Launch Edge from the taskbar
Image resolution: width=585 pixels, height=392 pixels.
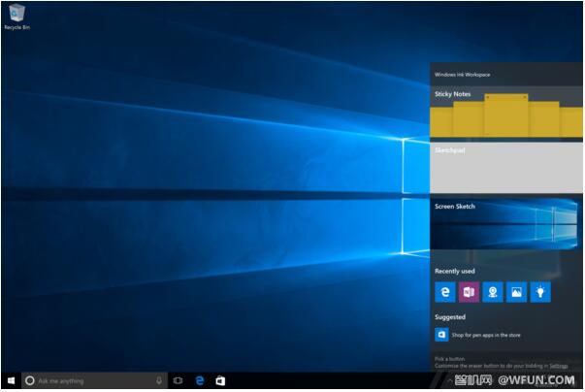200,381
